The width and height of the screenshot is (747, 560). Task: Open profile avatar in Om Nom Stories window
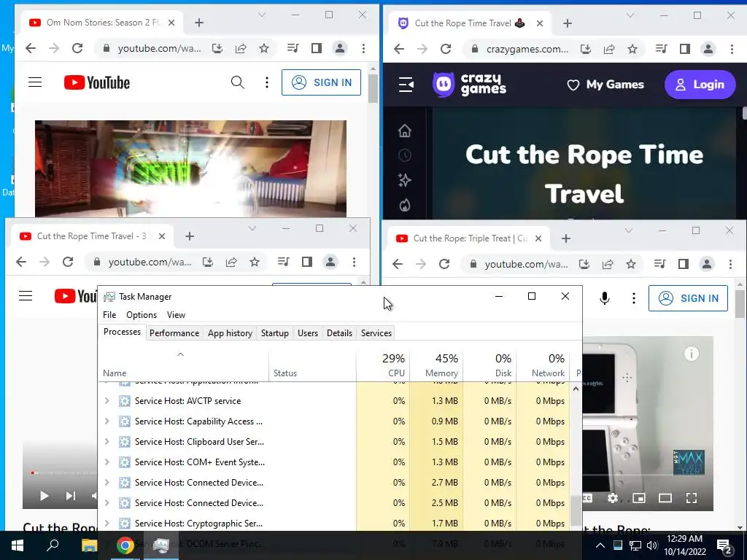[x=340, y=48]
